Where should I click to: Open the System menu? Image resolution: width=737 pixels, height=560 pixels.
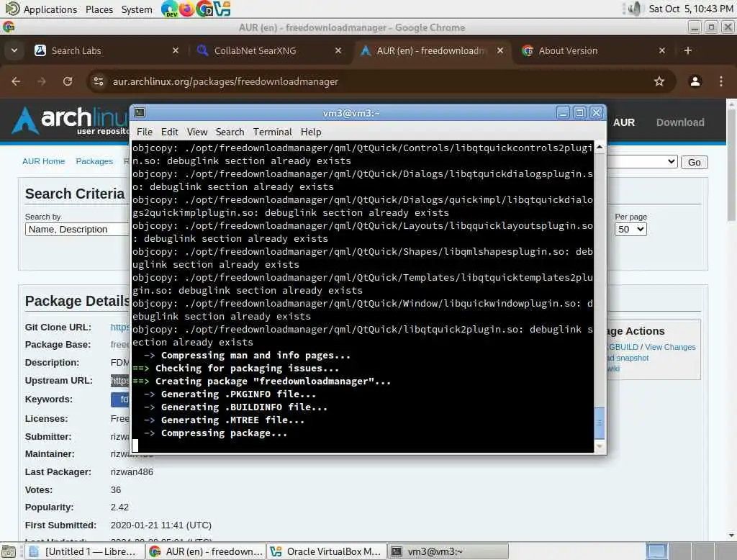click(x=137, y=9)
